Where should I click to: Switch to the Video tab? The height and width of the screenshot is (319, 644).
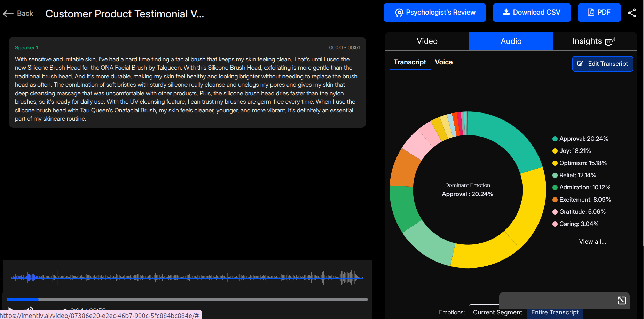[x=427, y=41]
